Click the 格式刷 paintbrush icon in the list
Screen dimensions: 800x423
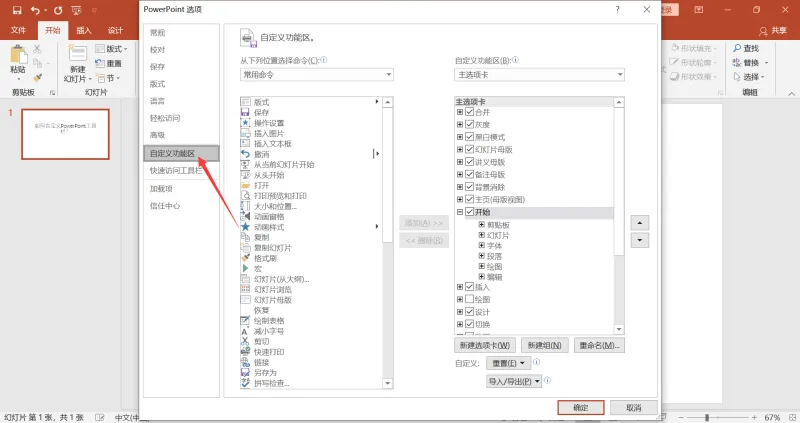click(x=245, y=258)
